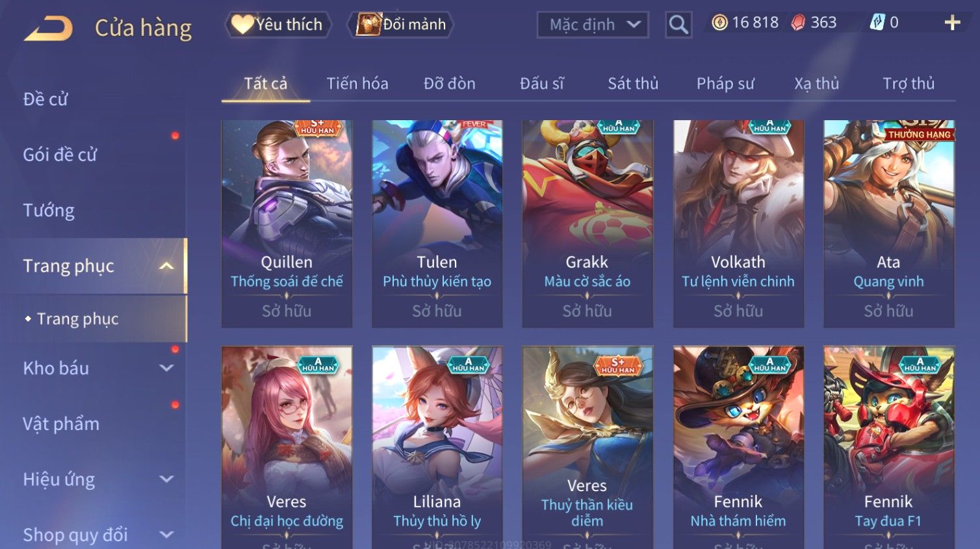Click the red ruby currency icon
The image size is (980, 549).
[798, 23]
